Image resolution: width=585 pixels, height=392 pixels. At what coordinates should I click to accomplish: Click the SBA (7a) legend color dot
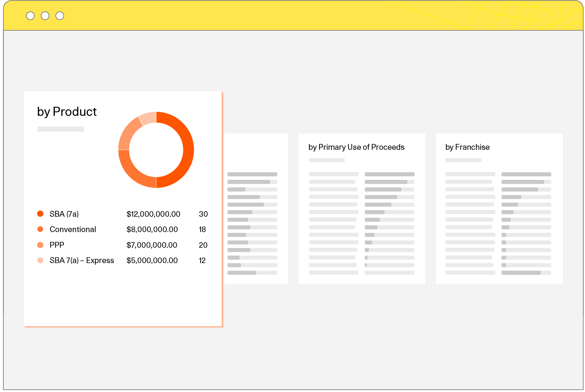click(40, 214)
